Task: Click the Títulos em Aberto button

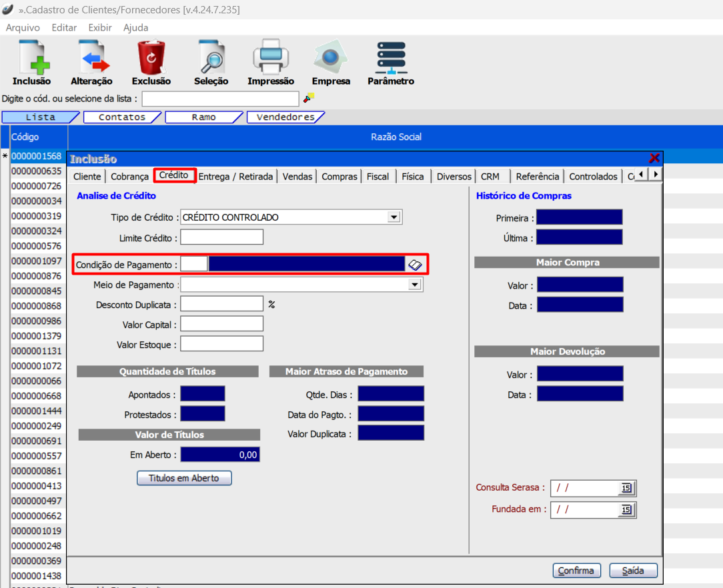Action: (184, 478)
